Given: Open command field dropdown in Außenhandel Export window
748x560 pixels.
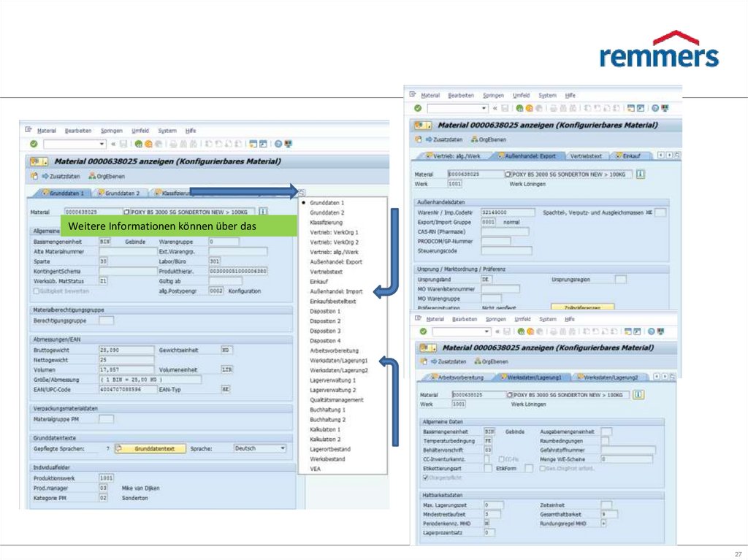Looking at the screenshot, I should click(x=485, y=108).
